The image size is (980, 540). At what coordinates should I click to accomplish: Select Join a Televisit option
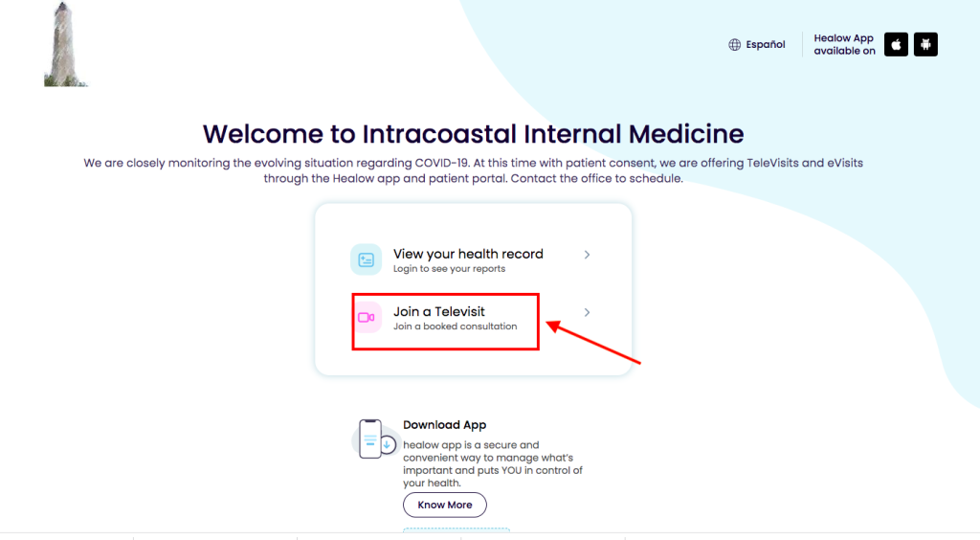[438, 311]
